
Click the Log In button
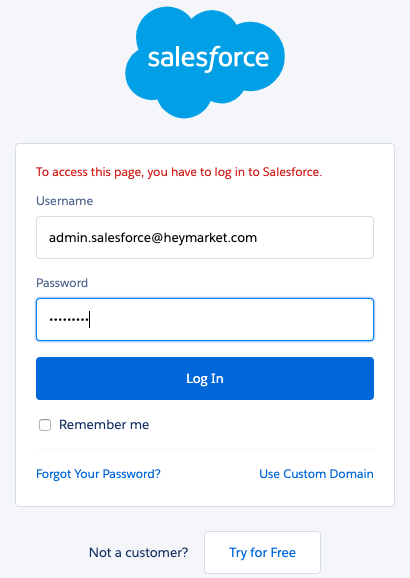pos(205,378)
